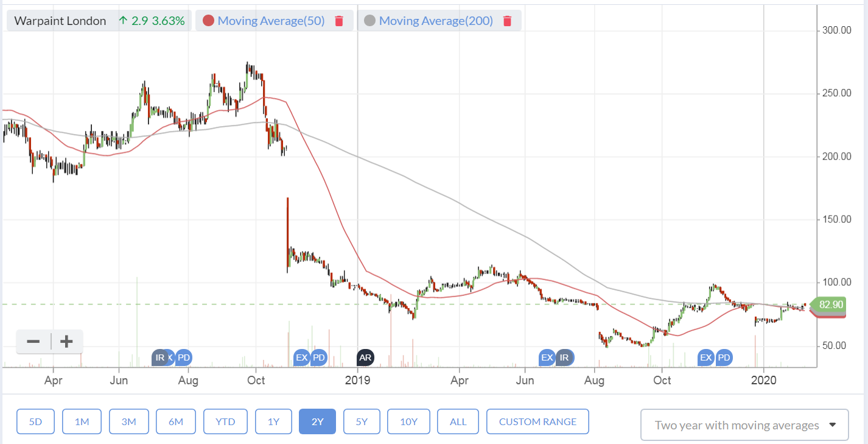Open the EX event marker near November 2019
The width and height of the screenshot is (868, 444).
click(x=706, y=358)
